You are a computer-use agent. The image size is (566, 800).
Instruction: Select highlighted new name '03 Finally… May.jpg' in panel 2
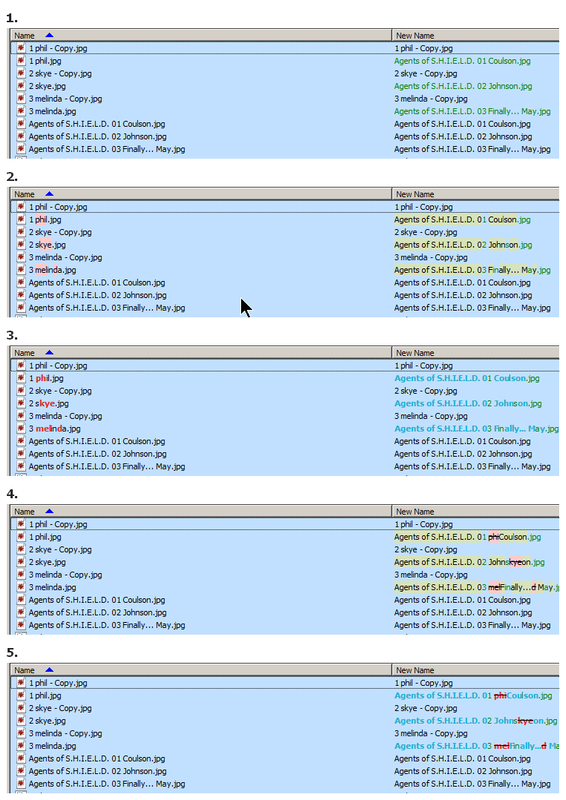(472, 270)
